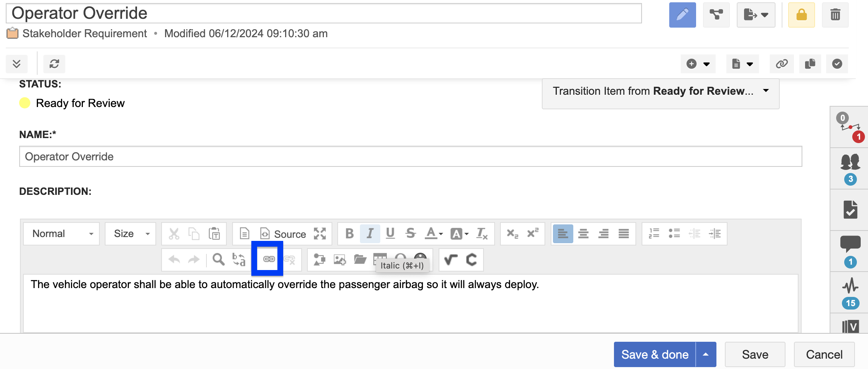This screenshot has height=369, width=868.
Task: Open the font Size dropdown
Action: coord(130,234)
